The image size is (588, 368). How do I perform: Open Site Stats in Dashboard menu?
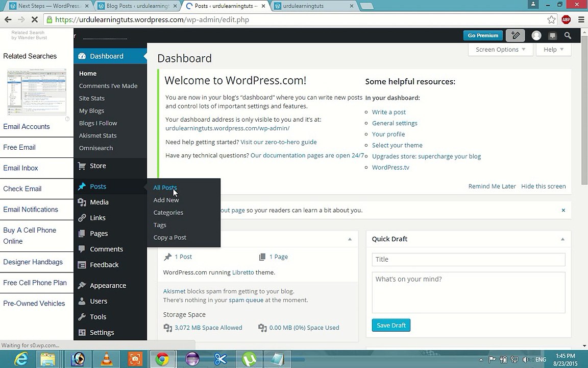(x=91, y=98)
